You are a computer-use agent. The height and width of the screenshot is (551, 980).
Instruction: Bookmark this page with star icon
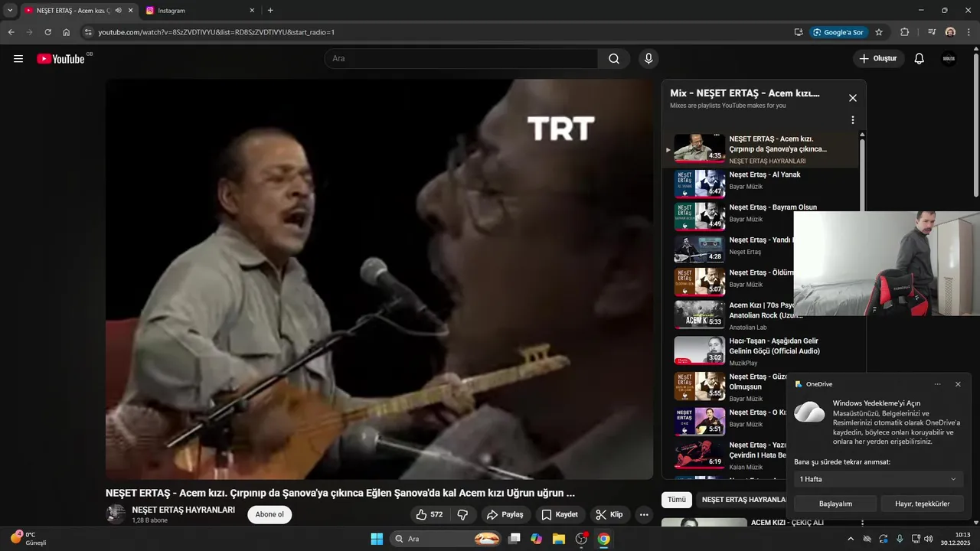(879, 32)
